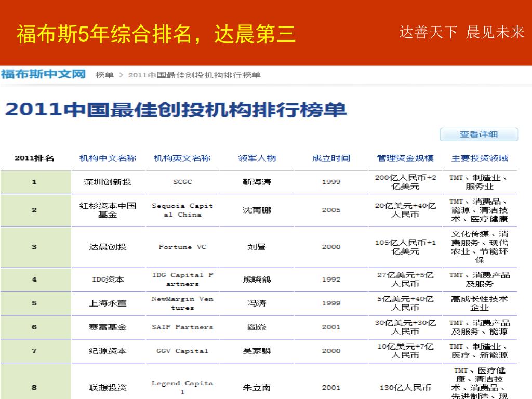Image resolution: width=532 pixels, height=399 pixels.
Task: Click the 高成长性技术企业 cell
Action: (480, 303)
